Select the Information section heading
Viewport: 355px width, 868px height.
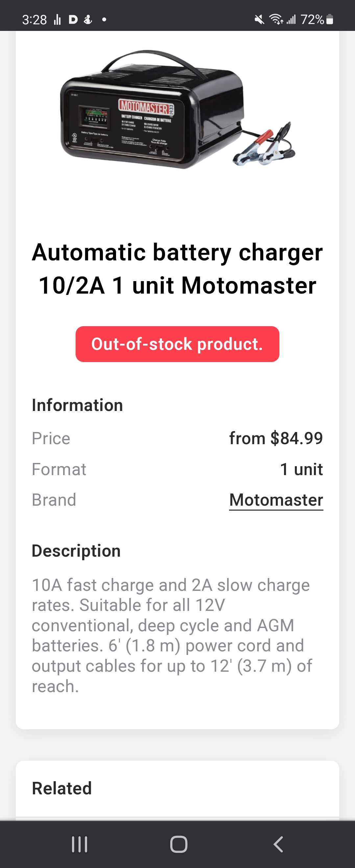tap(78, 405)
